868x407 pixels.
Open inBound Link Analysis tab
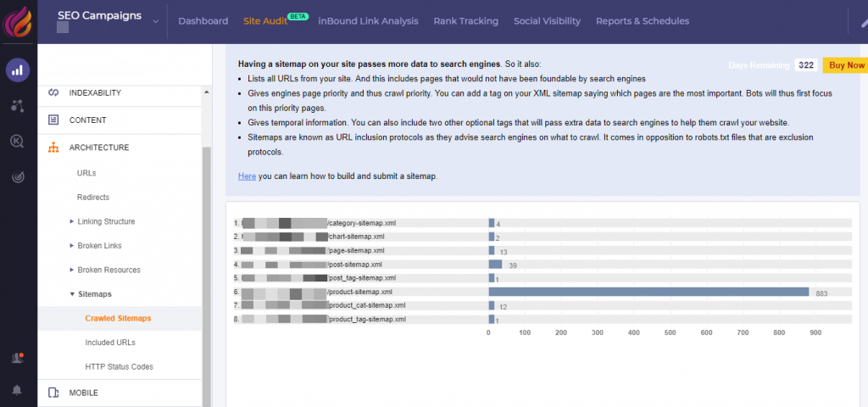click(368, 21)
